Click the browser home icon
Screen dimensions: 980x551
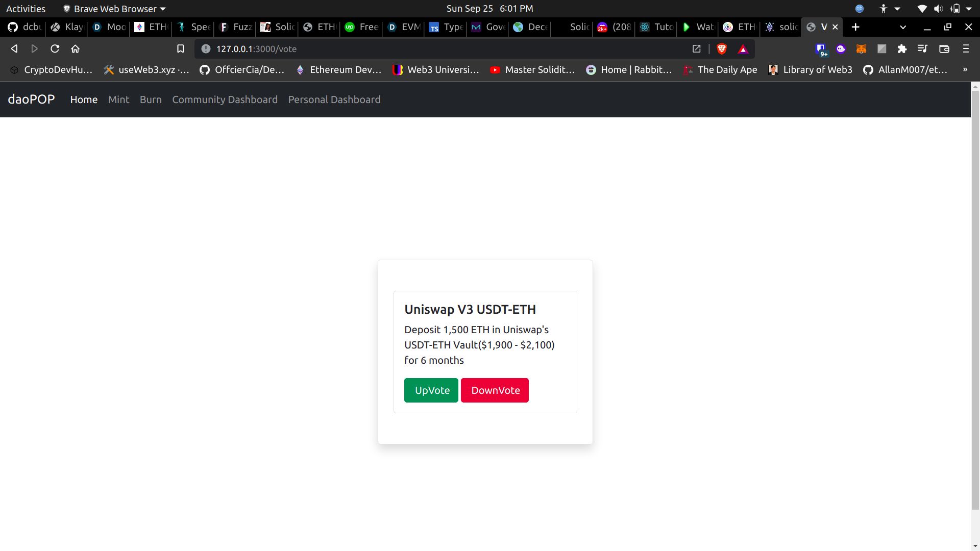coord(76,48)
